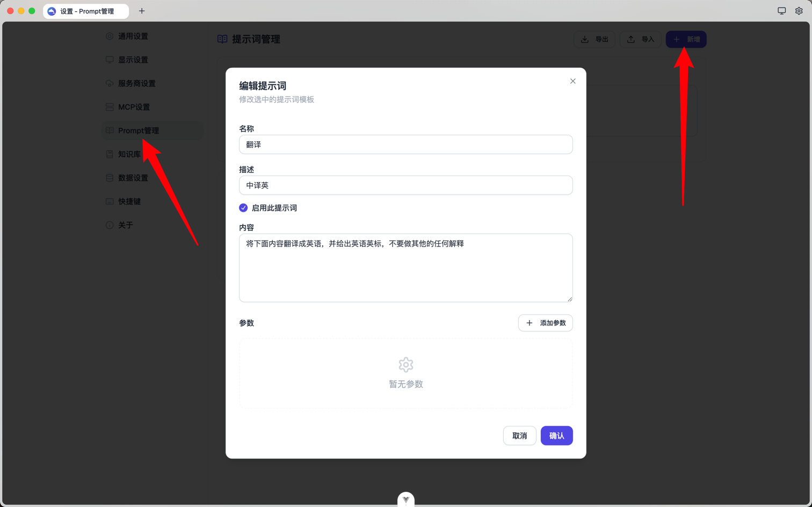Click the app logo at the bottom center
812x507 pixels.
click(406, 499)
